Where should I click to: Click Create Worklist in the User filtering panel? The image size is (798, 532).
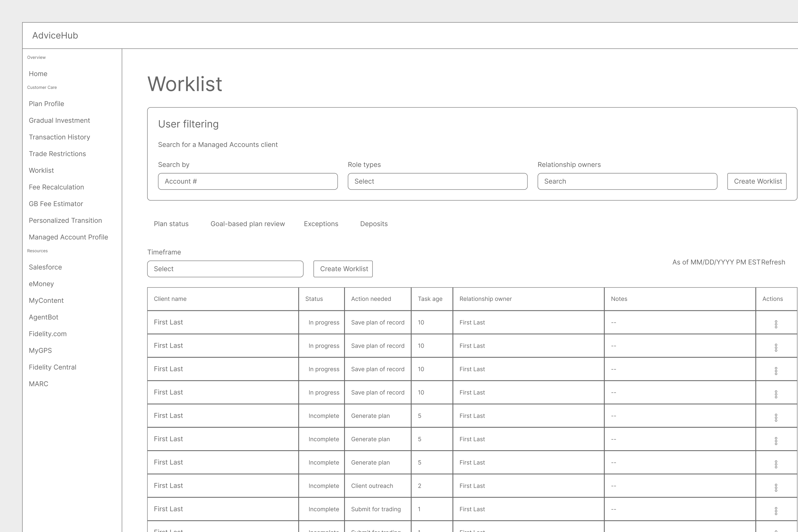[757, 181]
